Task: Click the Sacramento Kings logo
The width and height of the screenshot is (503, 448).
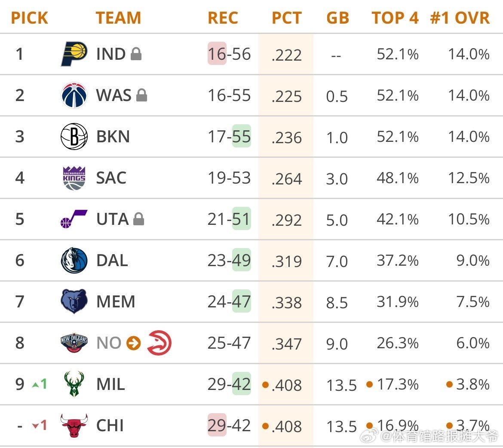Action: [74, 178]
